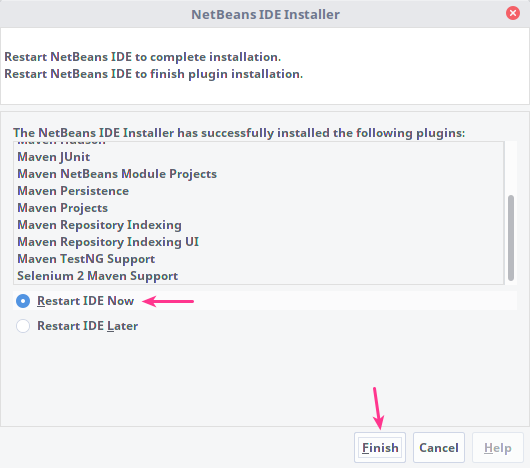The image size is (530, 468).
Task: Select the Restart IDE Now radio button
Action: coord(23,301)
